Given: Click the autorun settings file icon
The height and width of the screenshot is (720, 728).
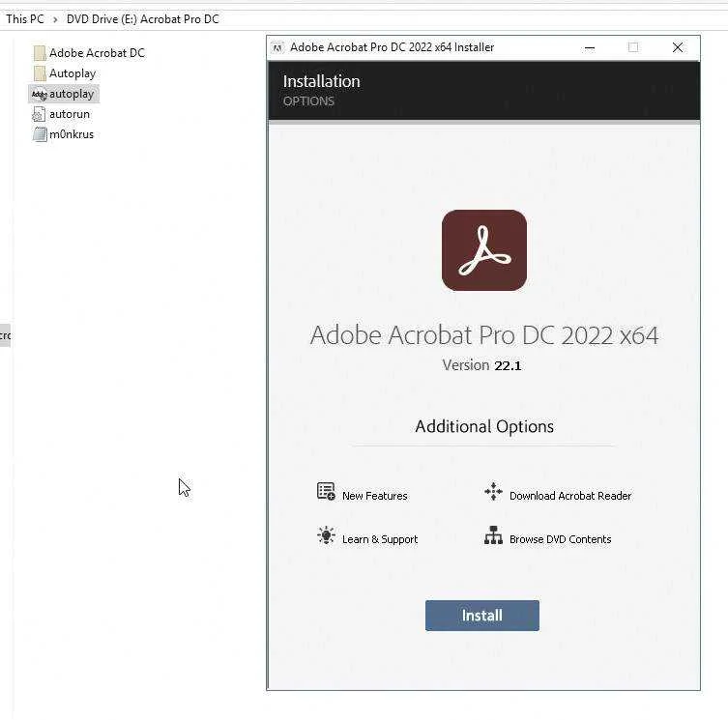Looking at the screenshot, I should 40,114.
